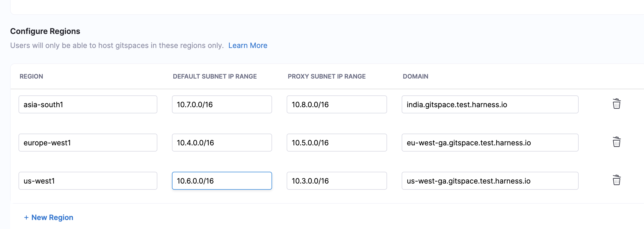
Task: Select the 10.3.0.0/16 proxy subnet field
Action: [337, 181]
